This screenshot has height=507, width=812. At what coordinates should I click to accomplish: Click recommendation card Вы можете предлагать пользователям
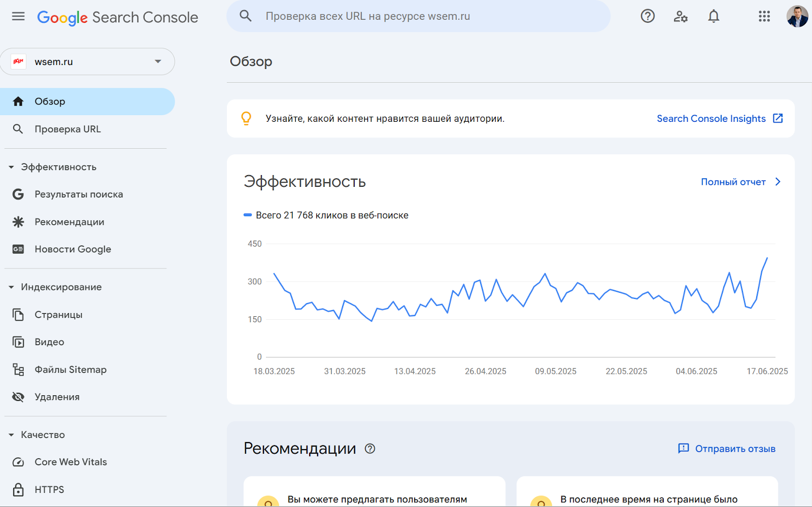tap(375, 492)
